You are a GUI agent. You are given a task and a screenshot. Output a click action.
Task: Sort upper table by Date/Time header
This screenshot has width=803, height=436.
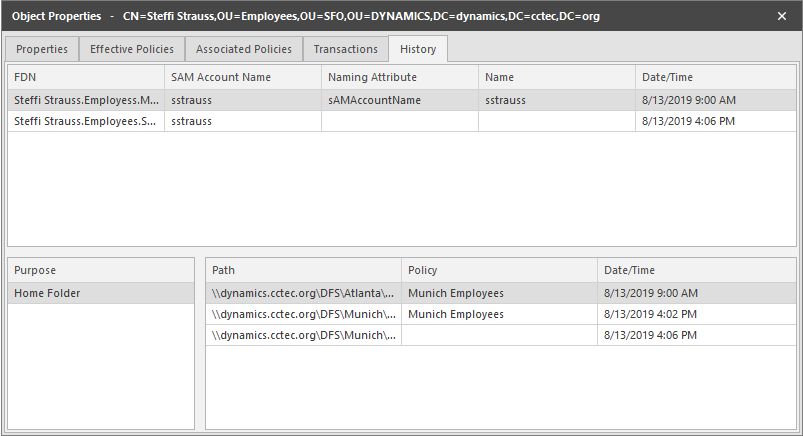(714, 77)
